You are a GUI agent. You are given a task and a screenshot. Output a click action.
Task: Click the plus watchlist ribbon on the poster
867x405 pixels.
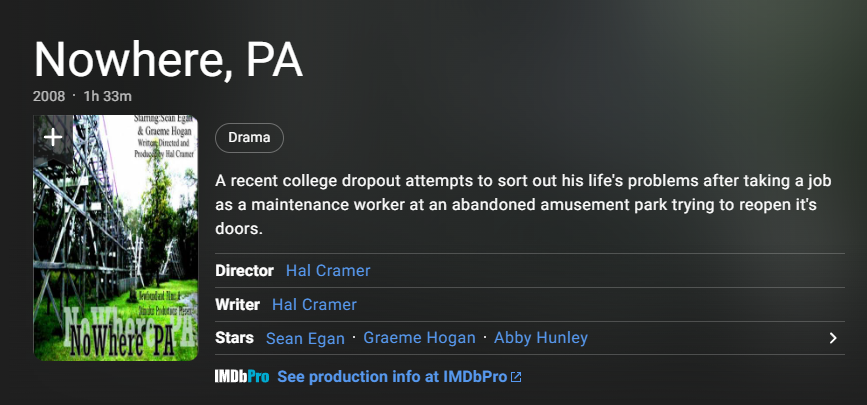pos(53,138)
